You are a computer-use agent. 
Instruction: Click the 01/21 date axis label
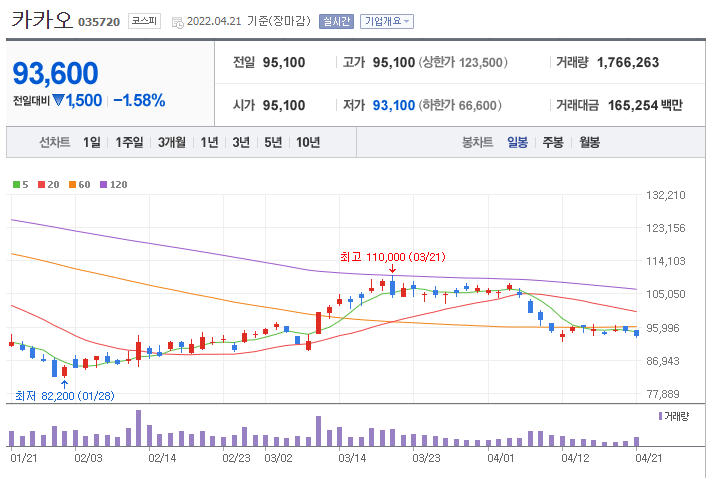(x=24, y=458)
